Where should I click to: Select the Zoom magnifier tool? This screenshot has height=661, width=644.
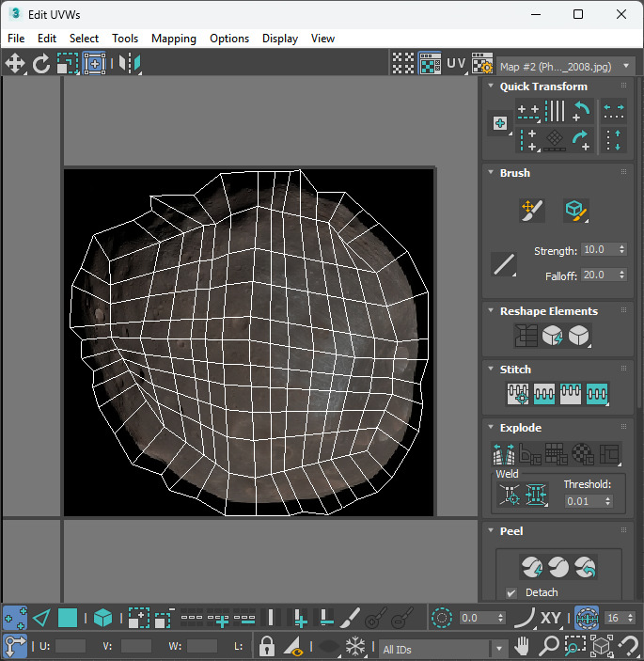click(549, 646)
